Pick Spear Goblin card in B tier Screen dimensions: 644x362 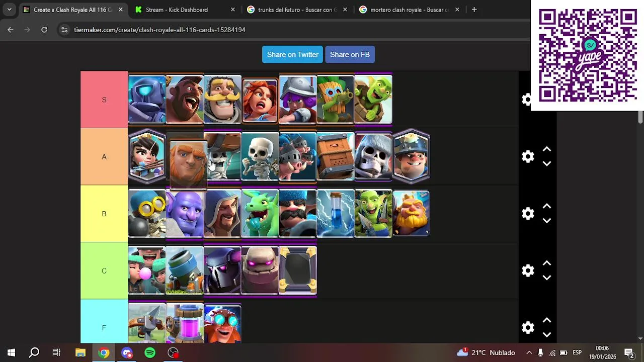pos(373,214)
